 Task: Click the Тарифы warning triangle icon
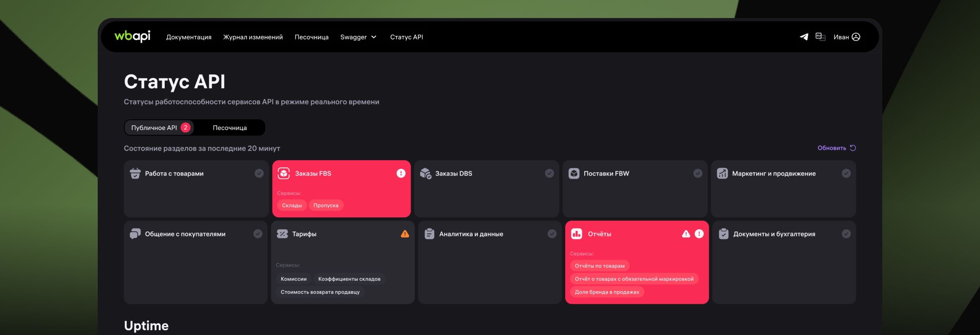405,234
